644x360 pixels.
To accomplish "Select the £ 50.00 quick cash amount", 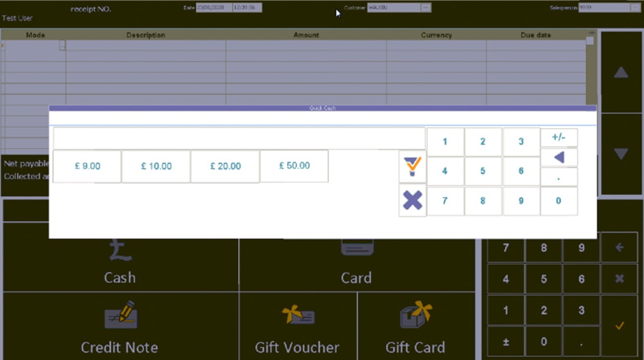I will point(294,166).
